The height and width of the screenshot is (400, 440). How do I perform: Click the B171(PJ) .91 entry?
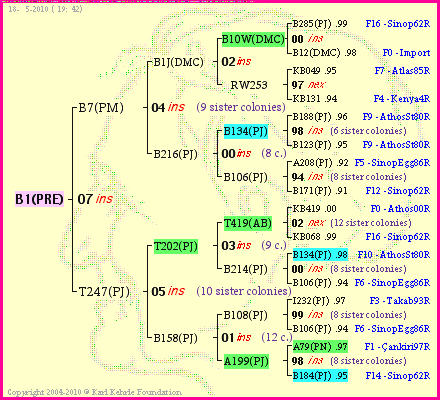click(320, 191)
